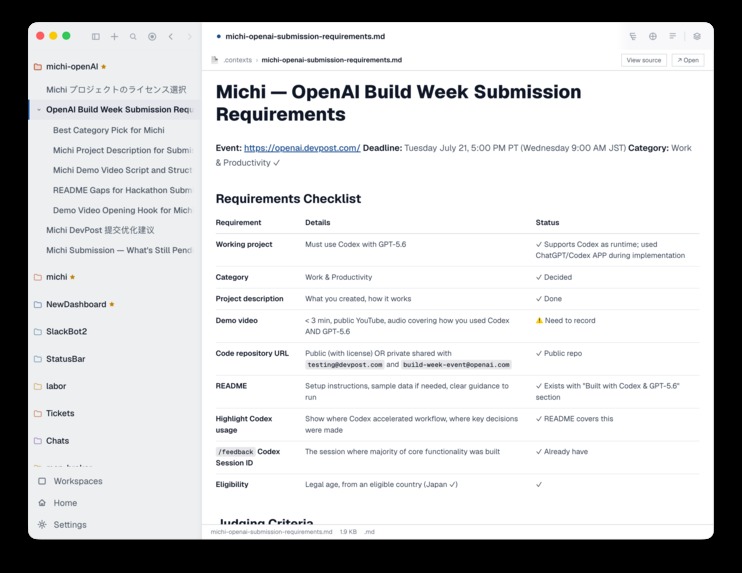Open Michi Submission — What's Still Pend
The height and width of the screenshot is (573, 742).
coord(119,250)
